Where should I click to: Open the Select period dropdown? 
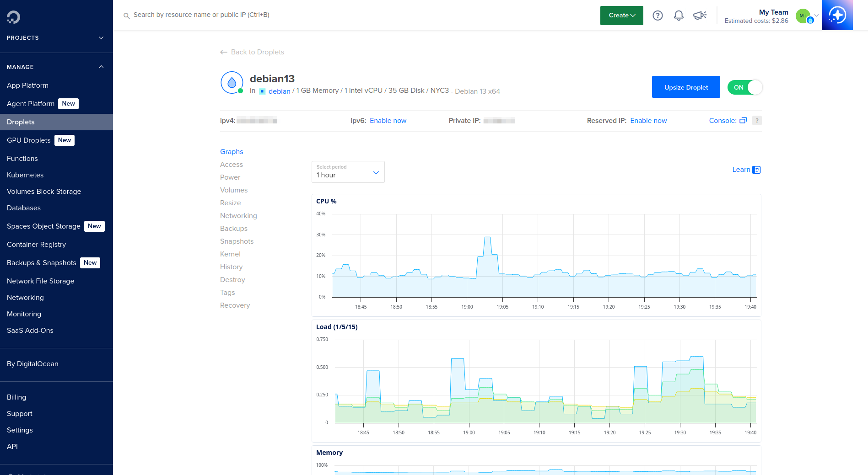pyautogui.click(x=348, y=172)
